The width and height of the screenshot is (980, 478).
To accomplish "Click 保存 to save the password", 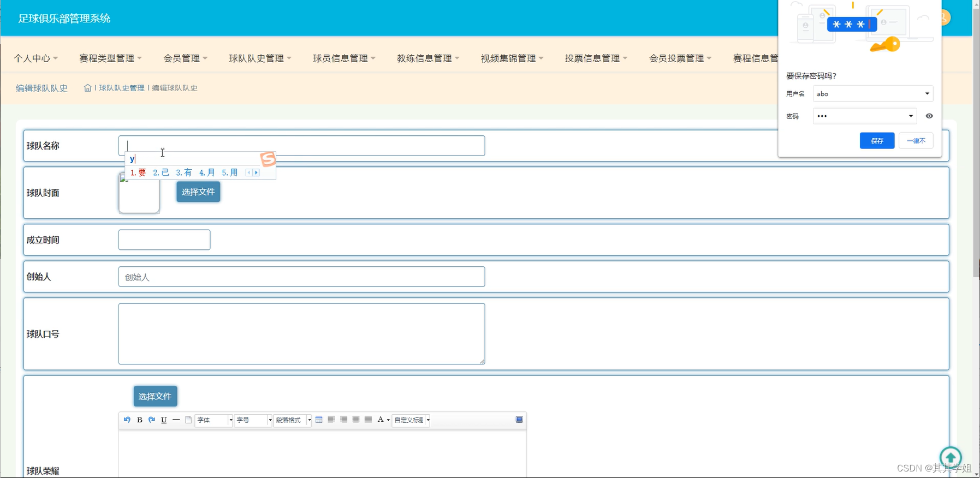I will click(x=877, y=140).
